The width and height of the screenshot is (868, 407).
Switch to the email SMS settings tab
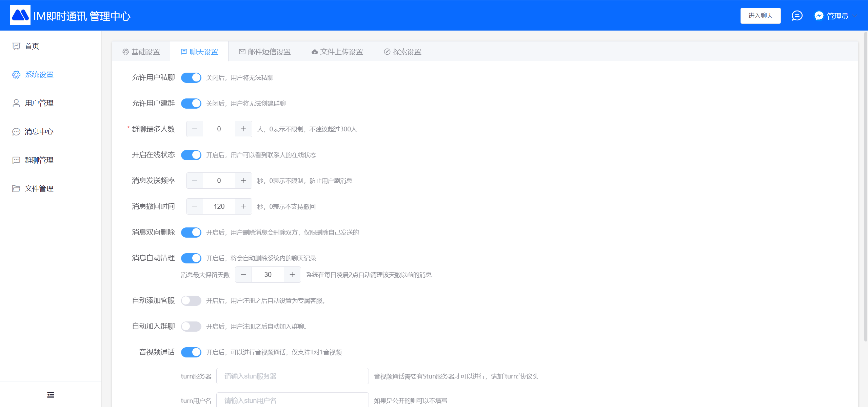pos(265,52)
